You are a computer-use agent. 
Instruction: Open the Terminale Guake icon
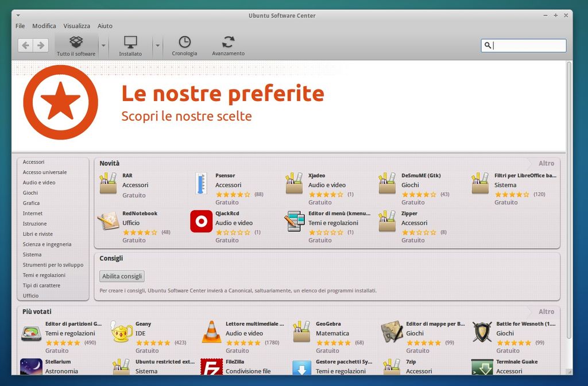(x=482, y=367)
